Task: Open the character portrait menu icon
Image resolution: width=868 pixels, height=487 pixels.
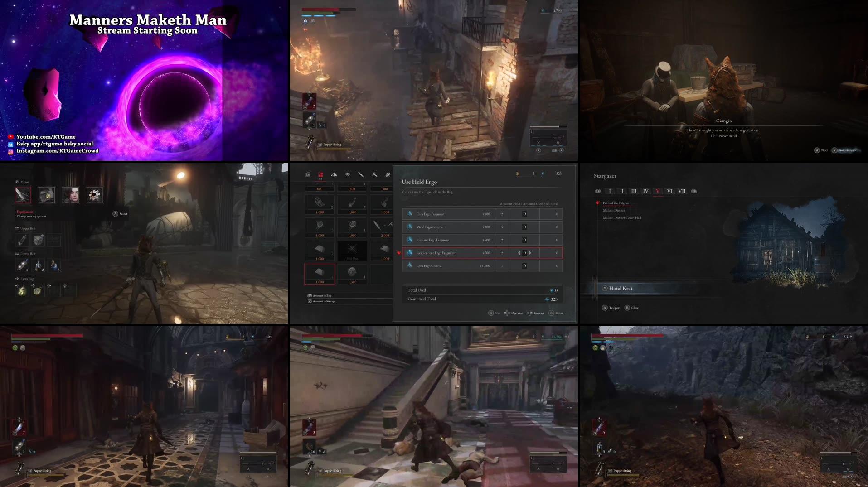Action: (71, 195)
